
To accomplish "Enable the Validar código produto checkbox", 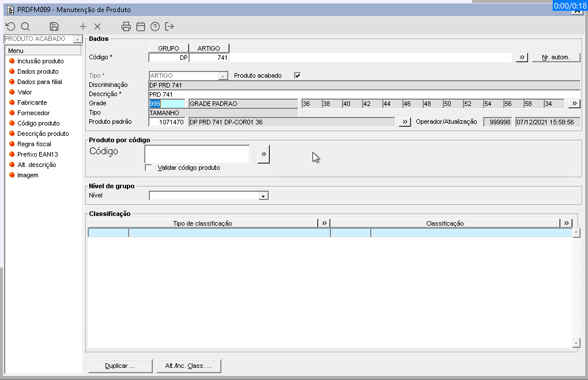I will point(149,168).
